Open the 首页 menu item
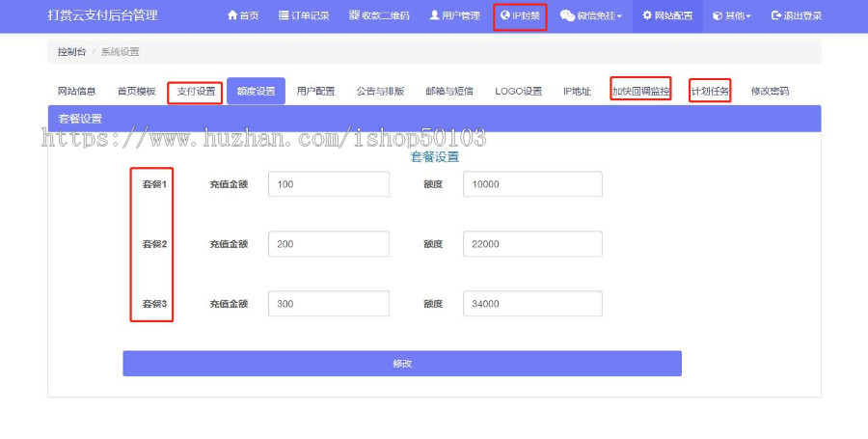The image size is (868, 439). click(243, 15)
